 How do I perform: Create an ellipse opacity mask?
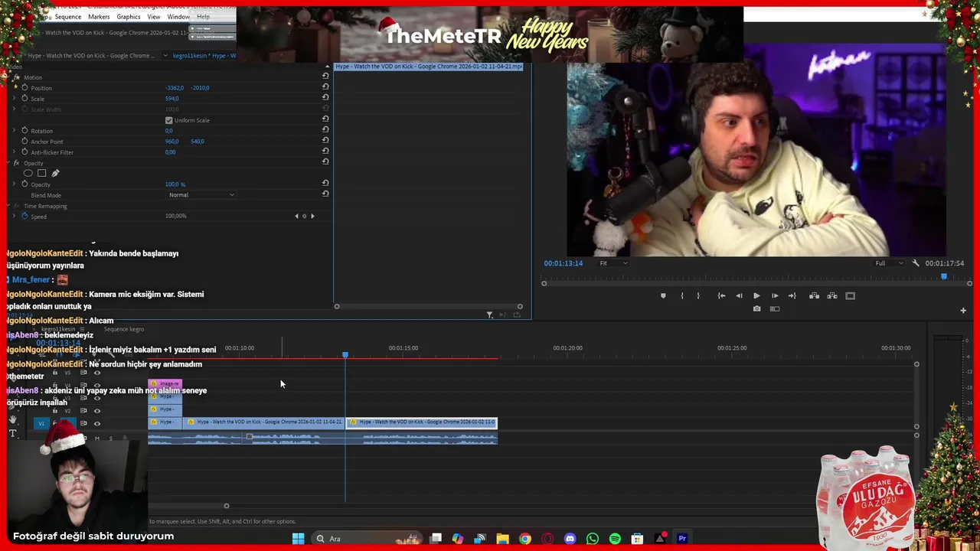pos(28,173)
